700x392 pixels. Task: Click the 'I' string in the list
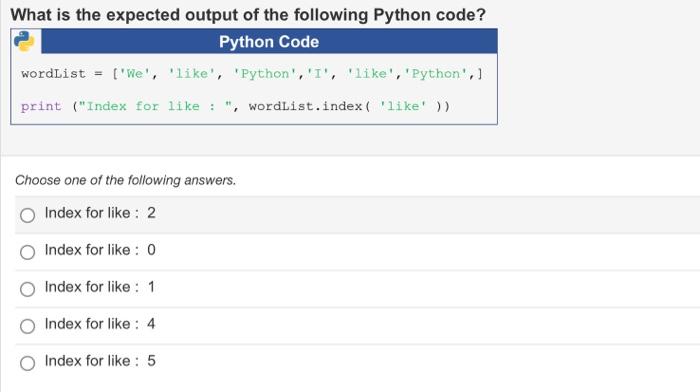click(317, 74)
